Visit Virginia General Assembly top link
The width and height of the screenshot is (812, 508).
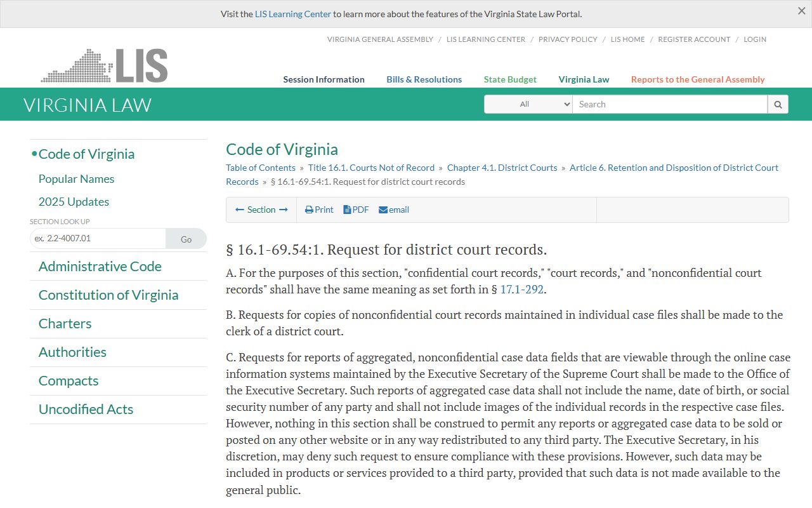tap(380, 39)
